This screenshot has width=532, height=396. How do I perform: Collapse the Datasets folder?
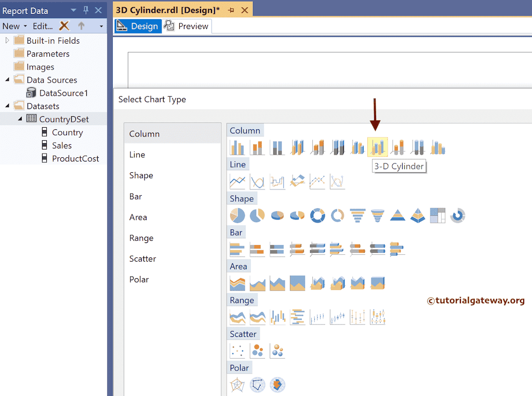click(x=7, y=106)
